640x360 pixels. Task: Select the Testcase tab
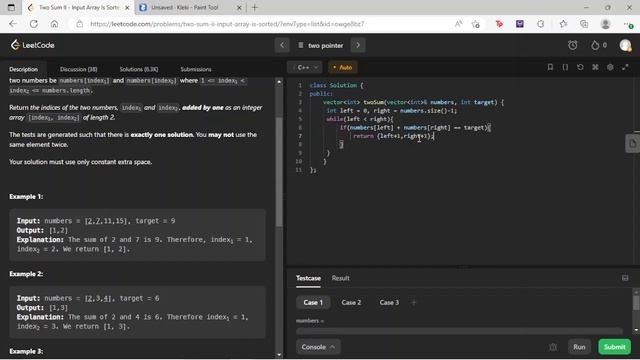[308, 278]
